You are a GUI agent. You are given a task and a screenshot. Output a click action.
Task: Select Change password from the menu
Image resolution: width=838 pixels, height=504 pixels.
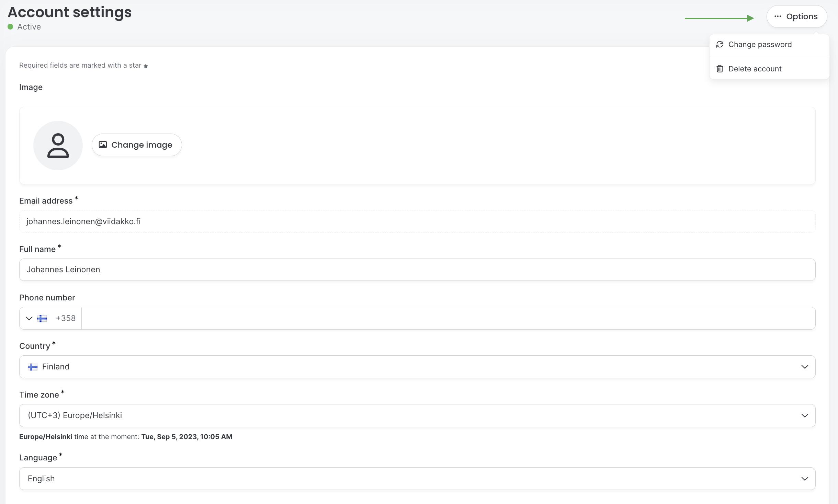pos(760,45)
